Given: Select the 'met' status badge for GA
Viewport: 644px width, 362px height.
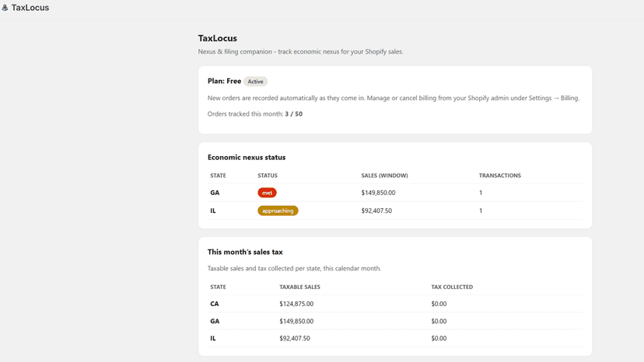Looking at the screenshot, I should tap(267, 193).
